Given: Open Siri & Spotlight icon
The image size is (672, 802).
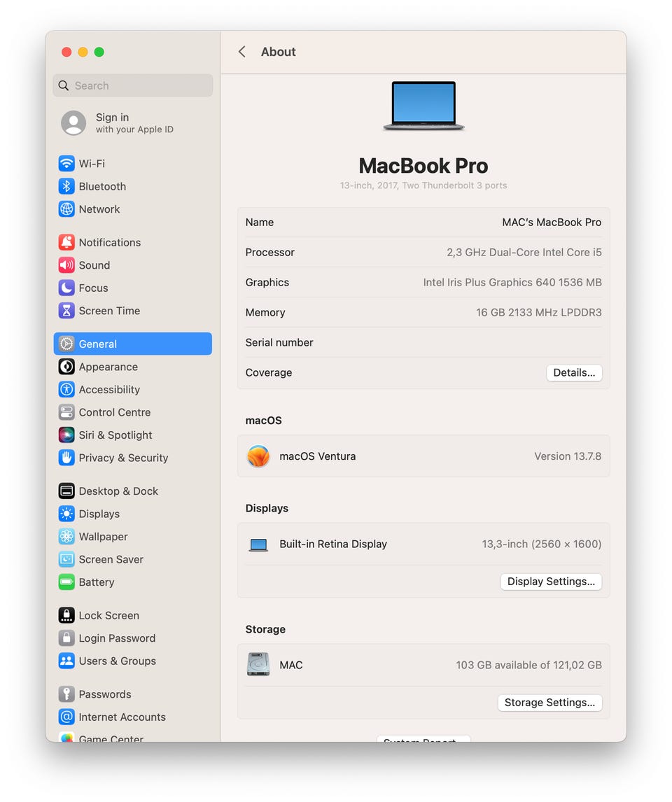Looking at the screenshot, I should click(x=66, y=435).
